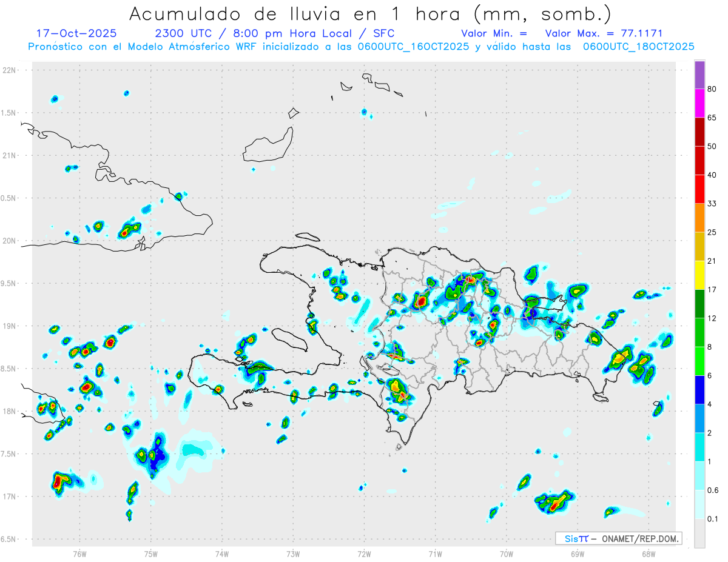Select the light blue swatch between 2 and 4
The height and width of the screenshot is (562, 728).
point(699,418)
